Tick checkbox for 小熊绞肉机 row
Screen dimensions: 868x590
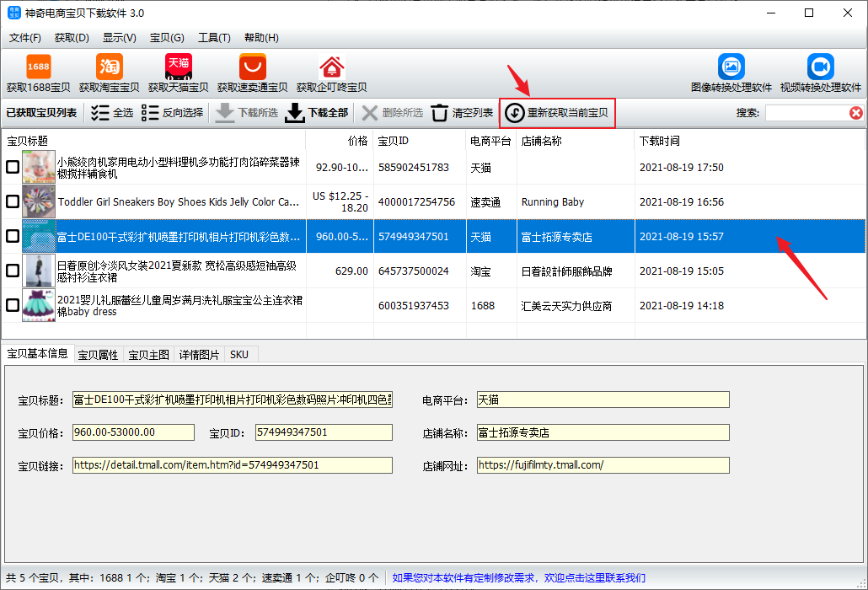click(x=12, y=167)
